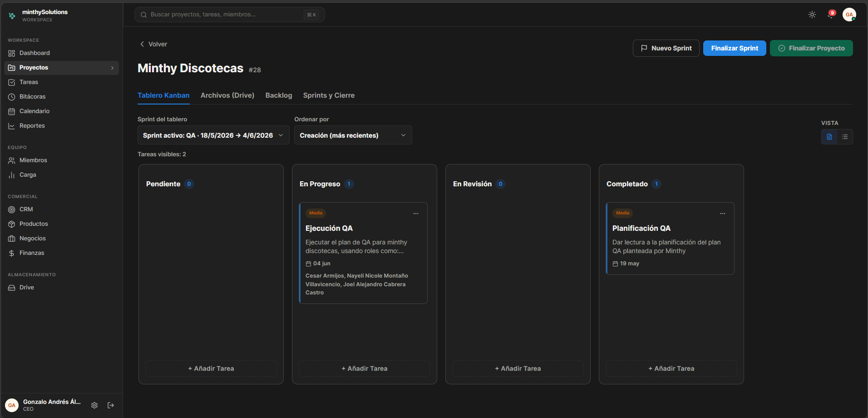The height and width of the screenshot is (418, 868).
Task: Open the Planificación QA task card title
Action: 641,228
